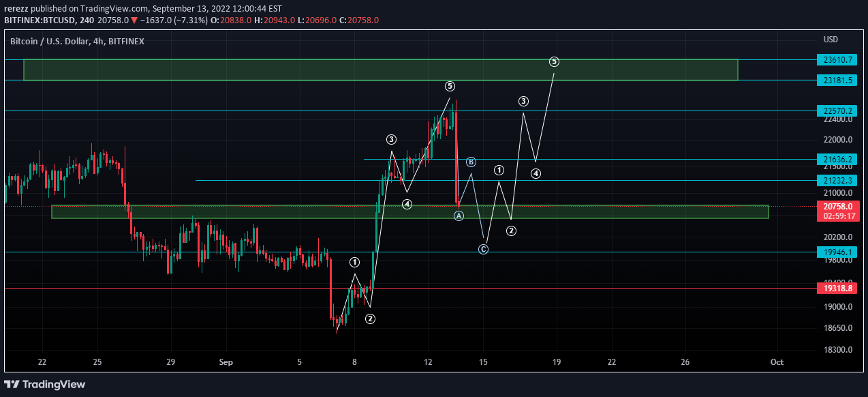The image size is (868, 397).
Task: Click the rerezz author name
Action: tap(18, 9)
